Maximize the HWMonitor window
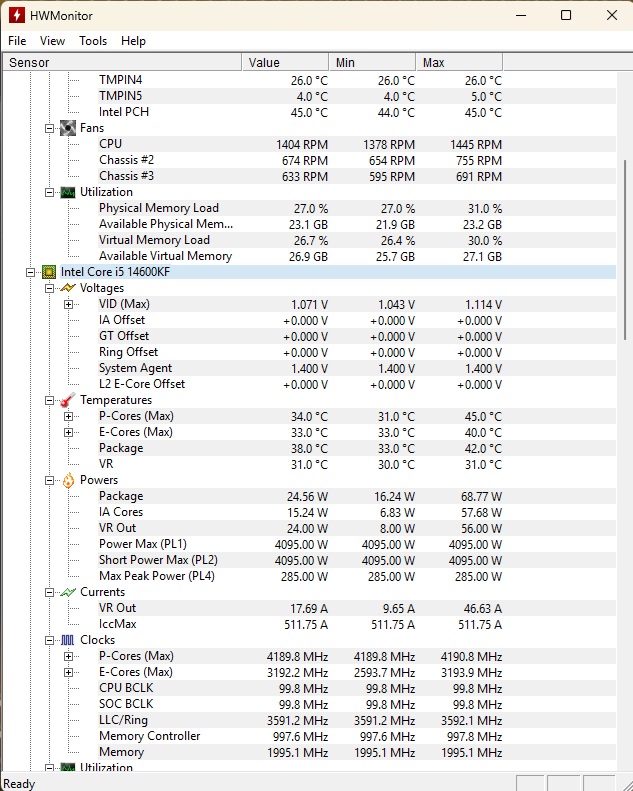 [x=566, y=15]
